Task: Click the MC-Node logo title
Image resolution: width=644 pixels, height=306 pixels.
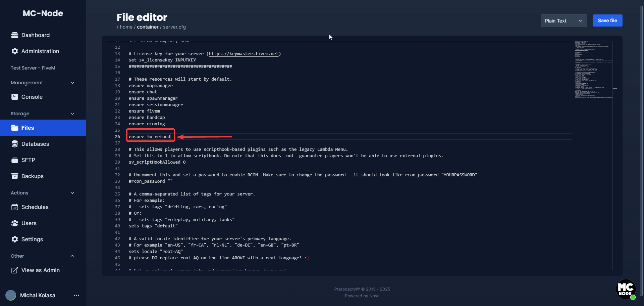Action: point(43,13)
